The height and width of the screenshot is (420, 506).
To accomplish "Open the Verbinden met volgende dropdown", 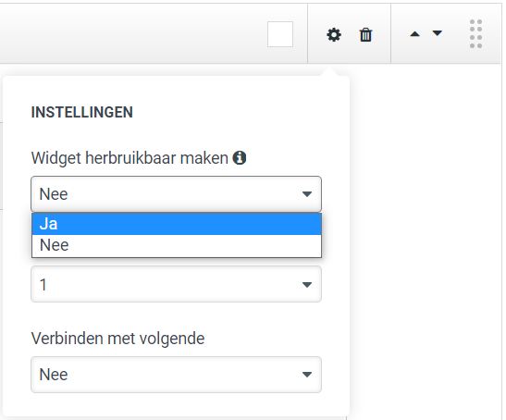I will (x=176, y=375).
